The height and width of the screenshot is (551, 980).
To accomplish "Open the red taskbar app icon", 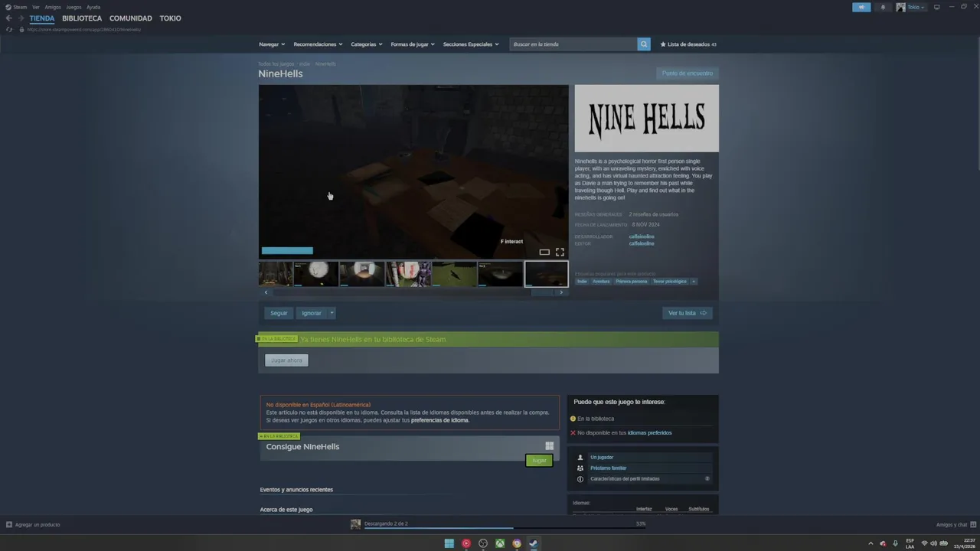I will click(x=465, y=543).
